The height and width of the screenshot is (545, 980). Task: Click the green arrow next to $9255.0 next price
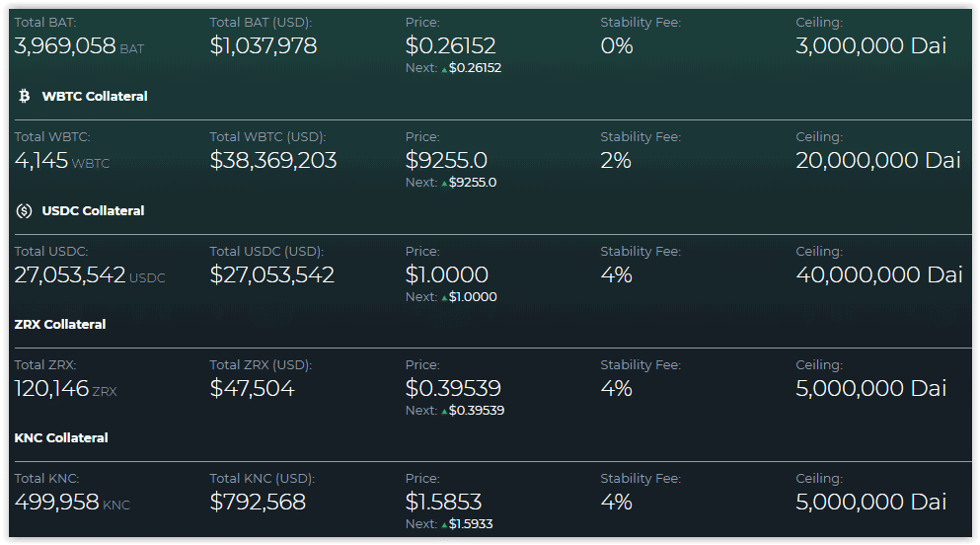444,184
